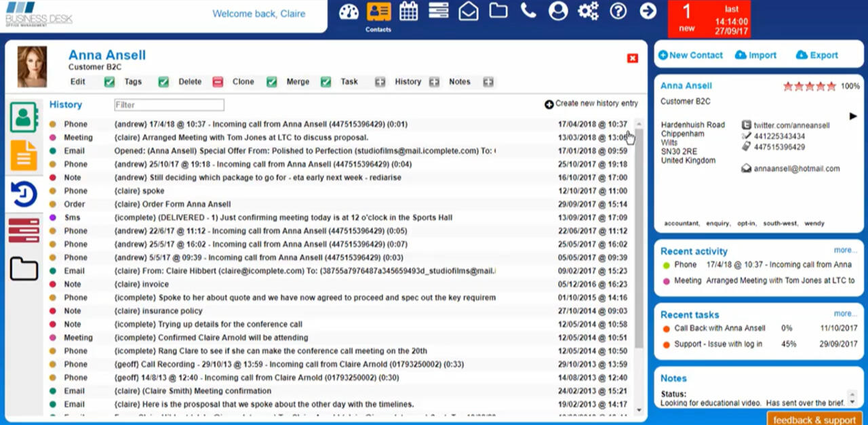The image size is (868, 425).
Task: Open settings gears icon
Action: [x=588, y=12]
